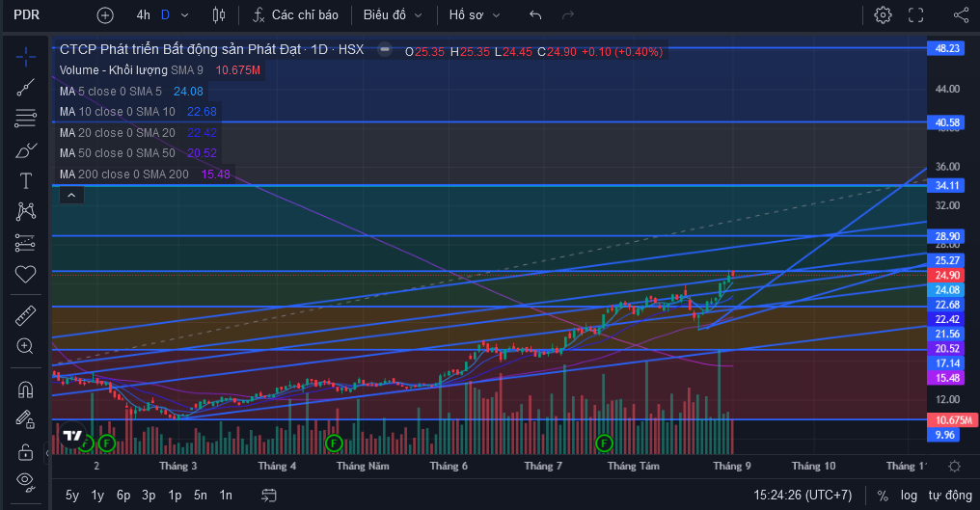Toggle visibility next to the chart title
The width and height of the screenshot is (980, 510).
[x=385, y=49]
